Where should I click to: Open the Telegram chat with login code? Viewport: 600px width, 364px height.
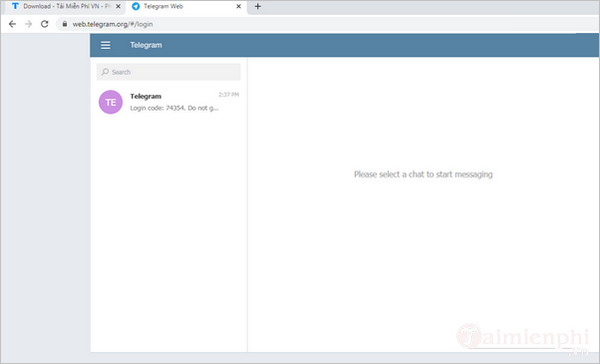pyautogui.click(x=169, y=102)
